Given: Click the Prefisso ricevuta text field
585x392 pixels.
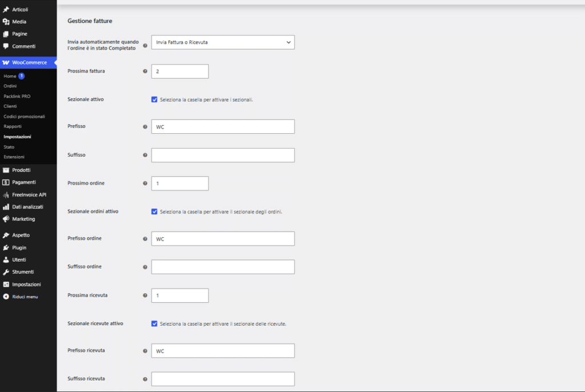Looking at the screenshot, I should [x=223, y=350].
